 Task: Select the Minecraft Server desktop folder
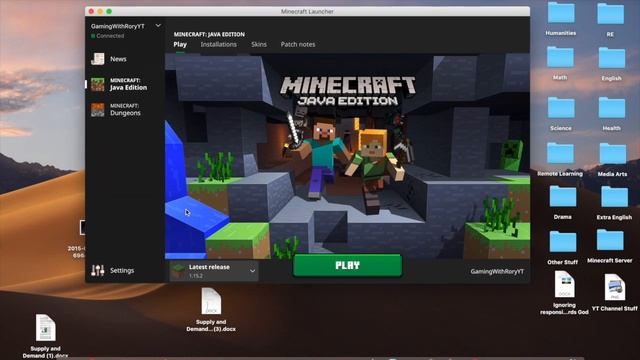(610, 246)
